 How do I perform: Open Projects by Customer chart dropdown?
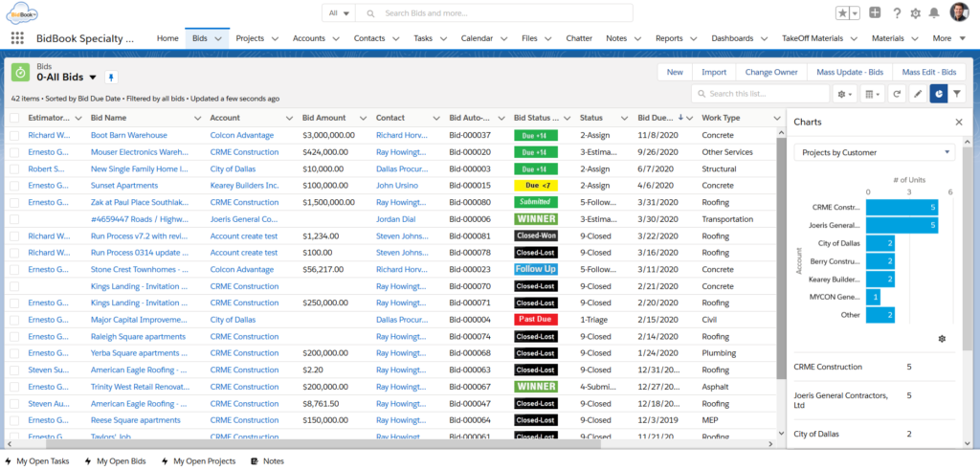tap(875, 152)
